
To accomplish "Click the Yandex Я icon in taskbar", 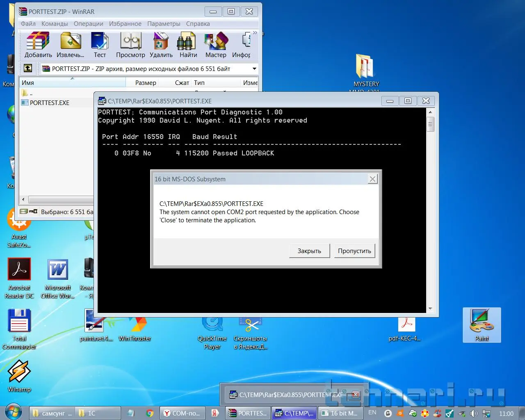I will click(215, 413).
